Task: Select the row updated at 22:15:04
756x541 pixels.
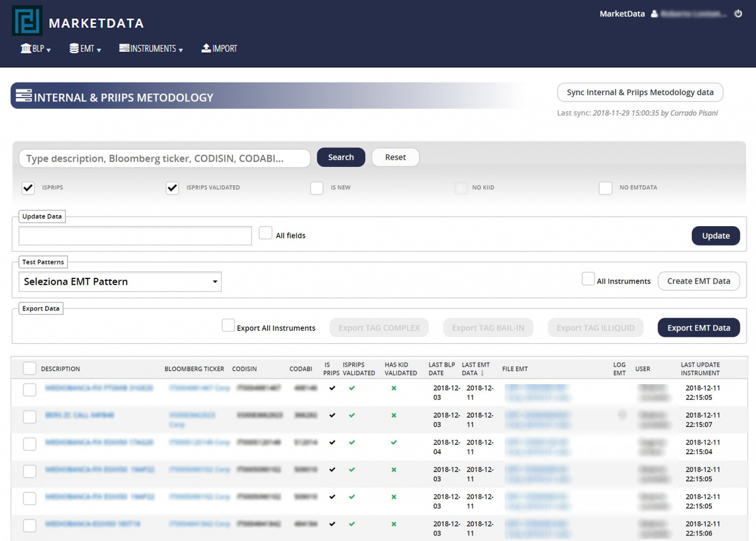Action: tap(30, 444)
